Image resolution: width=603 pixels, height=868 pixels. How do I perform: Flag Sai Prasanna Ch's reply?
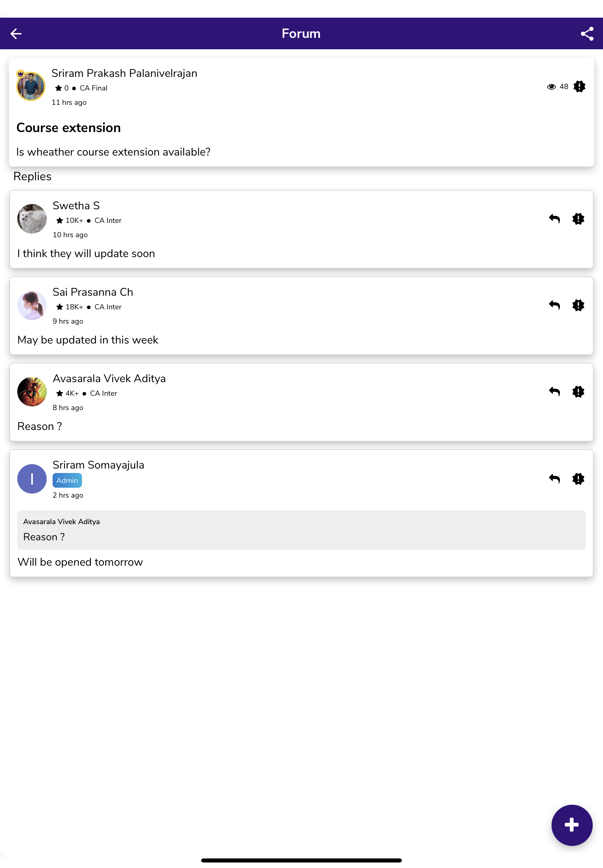pos(578,305)
